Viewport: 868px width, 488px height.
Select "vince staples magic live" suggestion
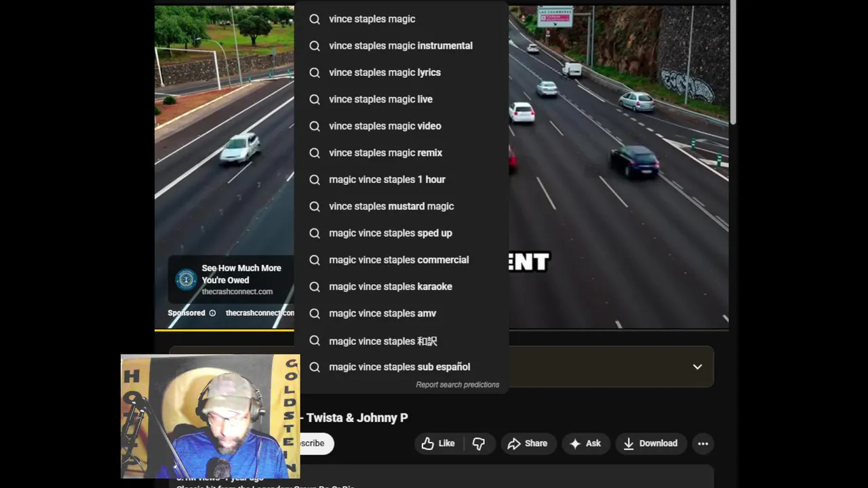click(401, 99)
